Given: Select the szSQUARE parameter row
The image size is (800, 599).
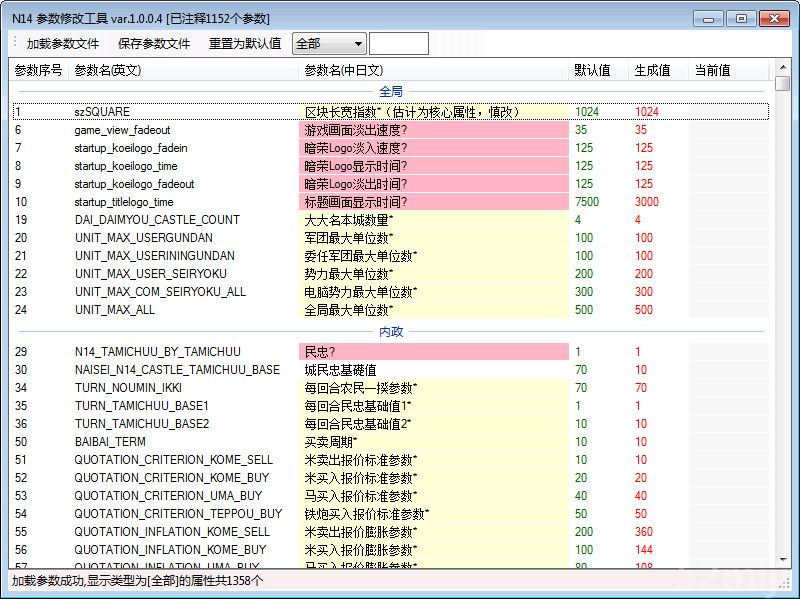Looking at the screenshot, I should point(102,112).
